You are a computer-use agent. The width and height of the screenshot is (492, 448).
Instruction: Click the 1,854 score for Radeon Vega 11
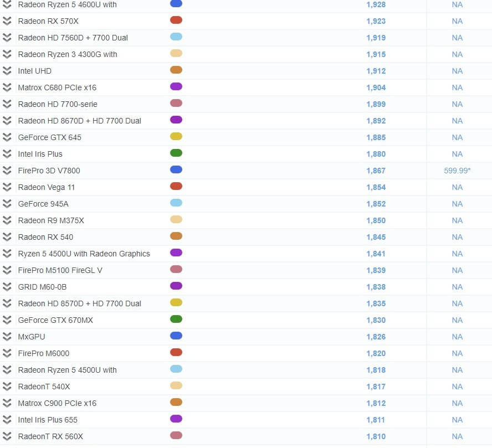click(x=376, y=187)
